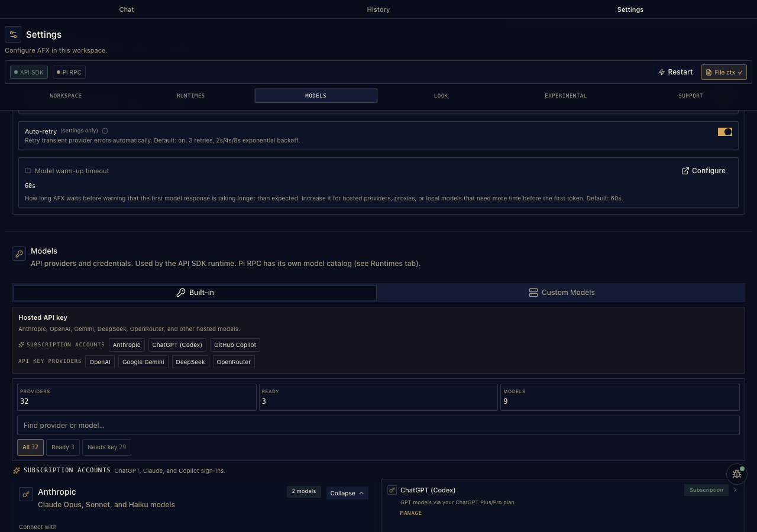Image resolution: width=757 pixels, height=532 pixels.
Task: Select the API SDK runtime chip
Action: [29, 72]
